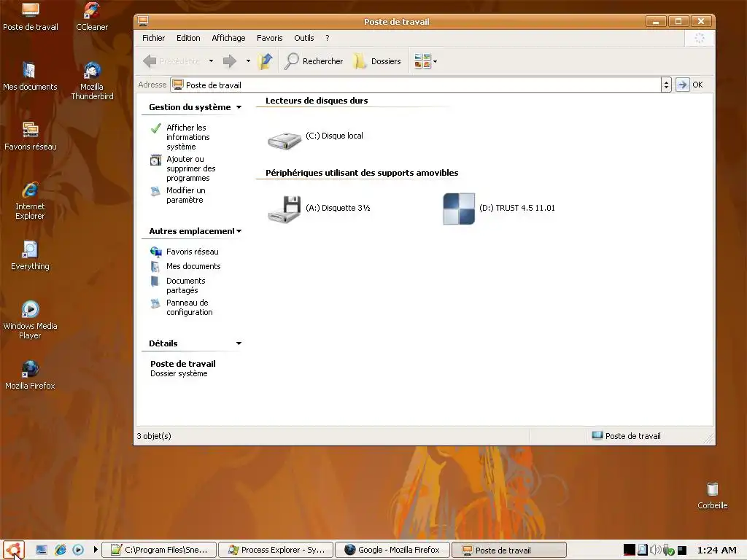Launch Media Player from quick launch
Screen dimensions: 747x560
click(78, 550)
